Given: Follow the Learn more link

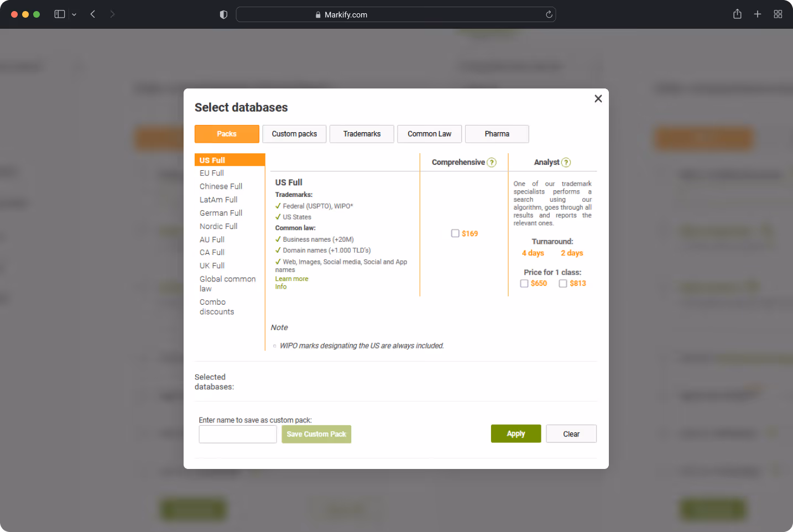Looking at the screenshot, I should click(x=291, y=279).
